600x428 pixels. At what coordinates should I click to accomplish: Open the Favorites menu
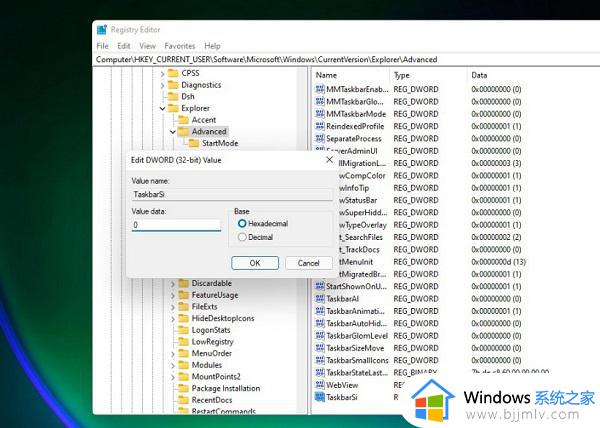tap(179, 46)
